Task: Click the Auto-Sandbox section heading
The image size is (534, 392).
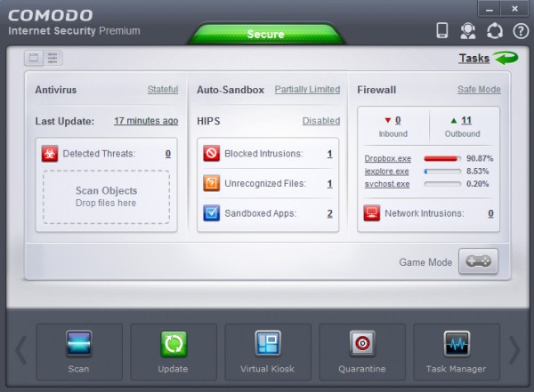Action: [231, 90]
